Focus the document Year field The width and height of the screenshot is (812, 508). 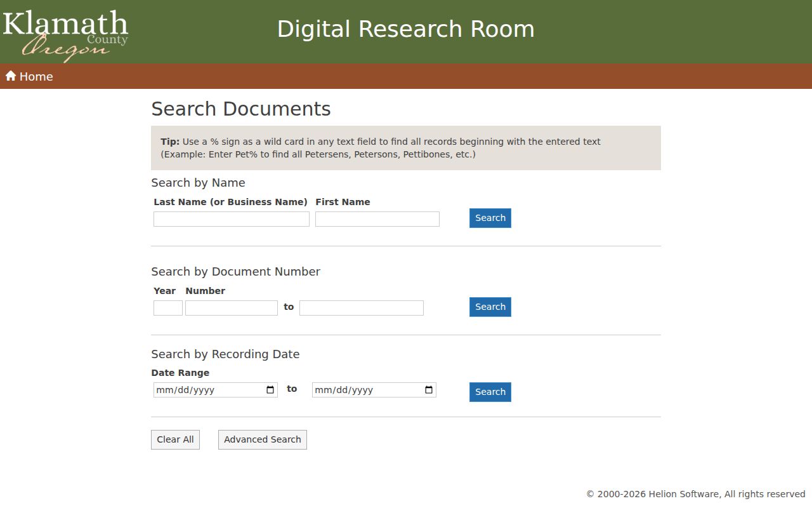[168, 308]
